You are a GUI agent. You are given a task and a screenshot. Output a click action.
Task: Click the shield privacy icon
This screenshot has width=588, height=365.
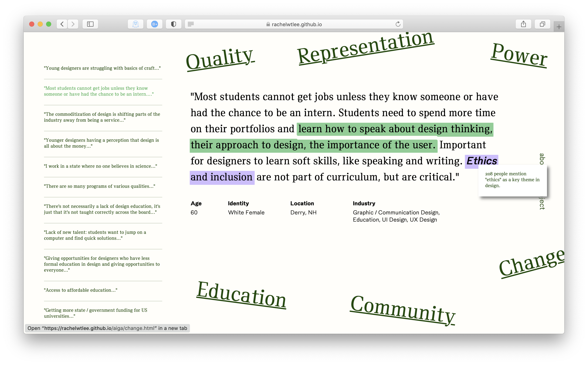click(173, 24)
